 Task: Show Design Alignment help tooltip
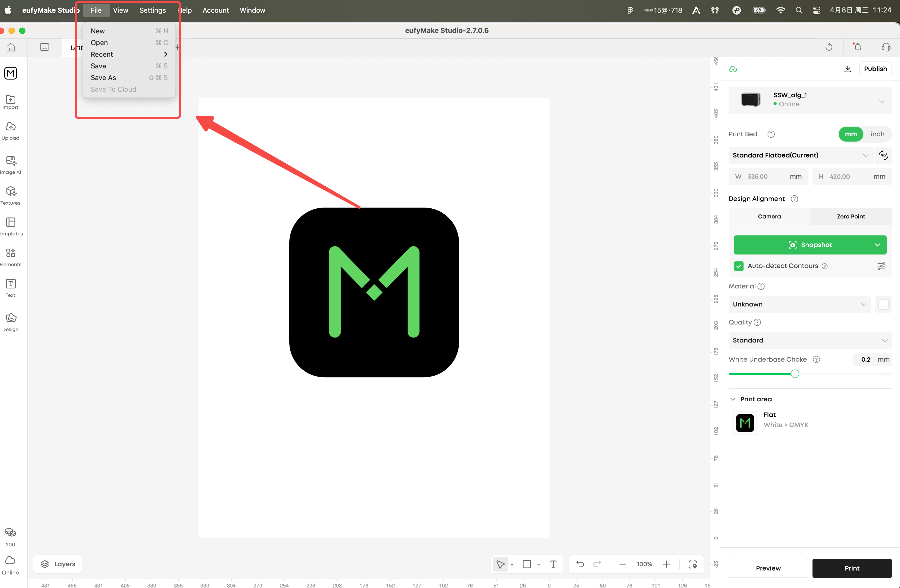[794, 199]
